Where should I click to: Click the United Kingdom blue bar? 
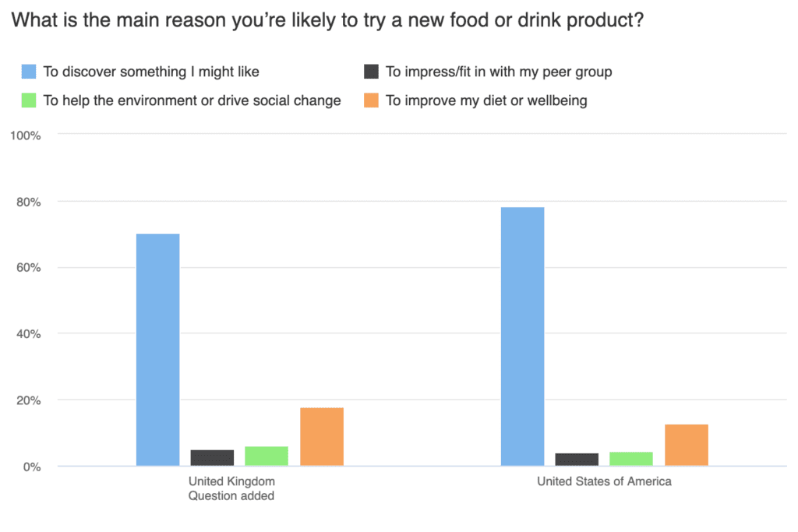coord(157,350)
